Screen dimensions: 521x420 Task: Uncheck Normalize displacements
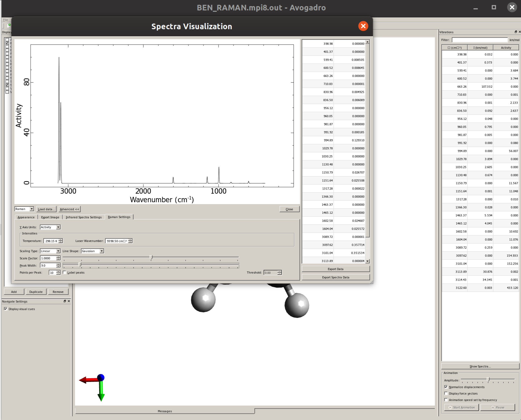(x=446, y=387)
